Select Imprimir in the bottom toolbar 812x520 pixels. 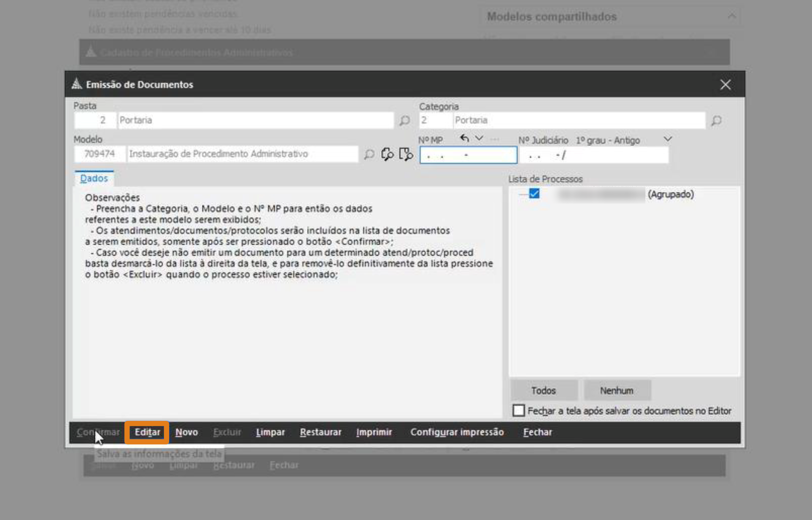[x=374, y=432]
